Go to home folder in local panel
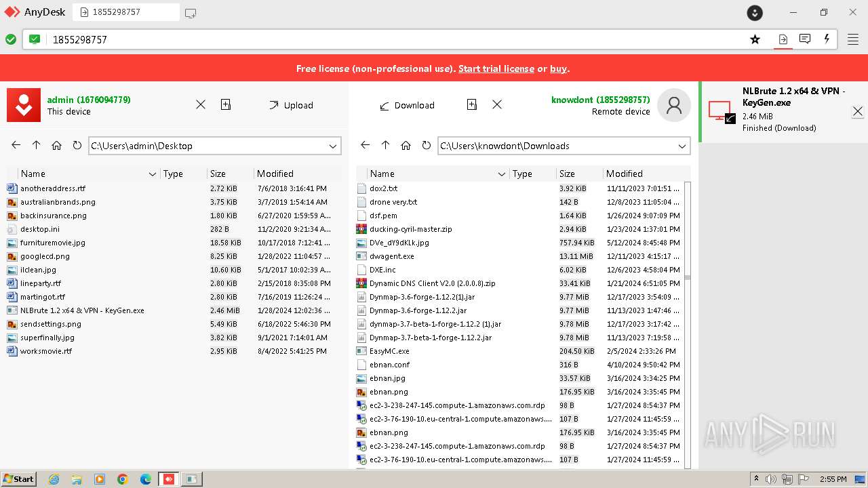This screenshot has height=488, width=868. [x=57, y=145]
